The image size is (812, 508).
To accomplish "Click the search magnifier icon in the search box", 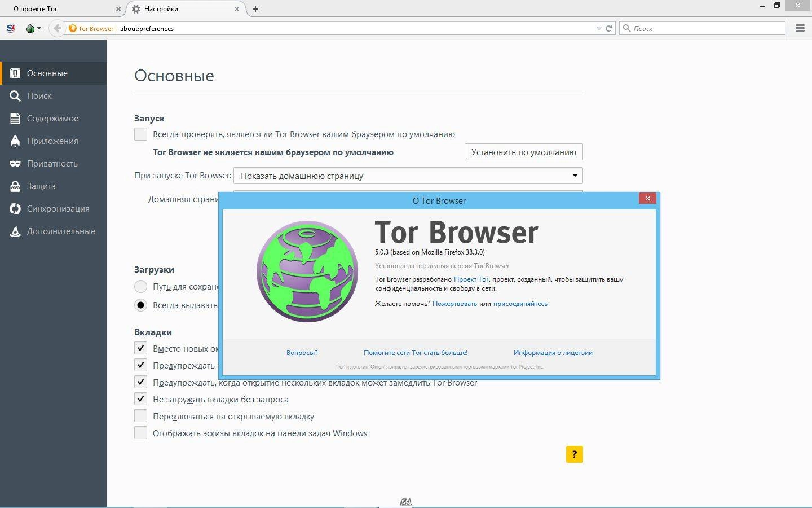I will click(x=626, y=28).
